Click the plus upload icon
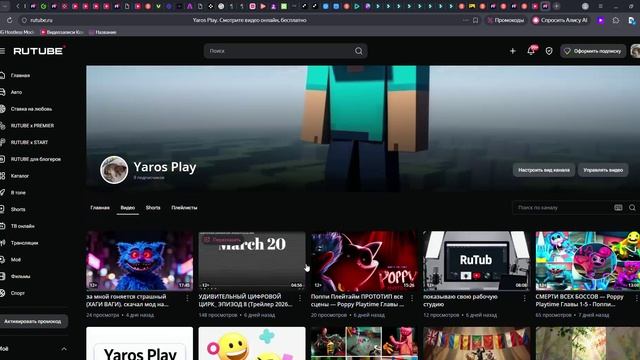640x360 pixels. (513, 51)
